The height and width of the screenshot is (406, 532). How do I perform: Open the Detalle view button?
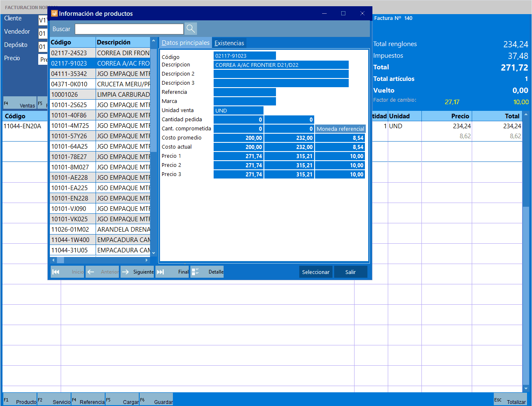click(207, 272)
